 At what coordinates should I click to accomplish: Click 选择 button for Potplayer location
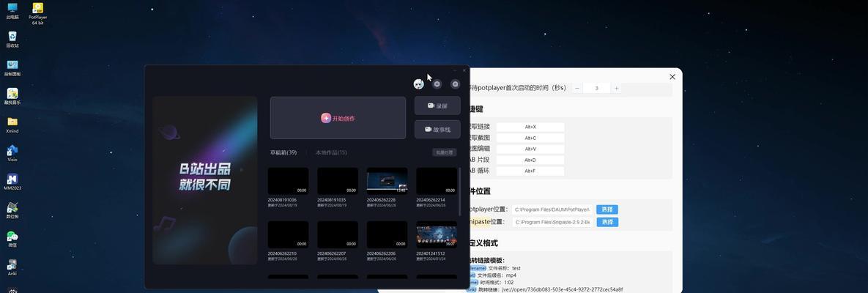coord(607,209)
